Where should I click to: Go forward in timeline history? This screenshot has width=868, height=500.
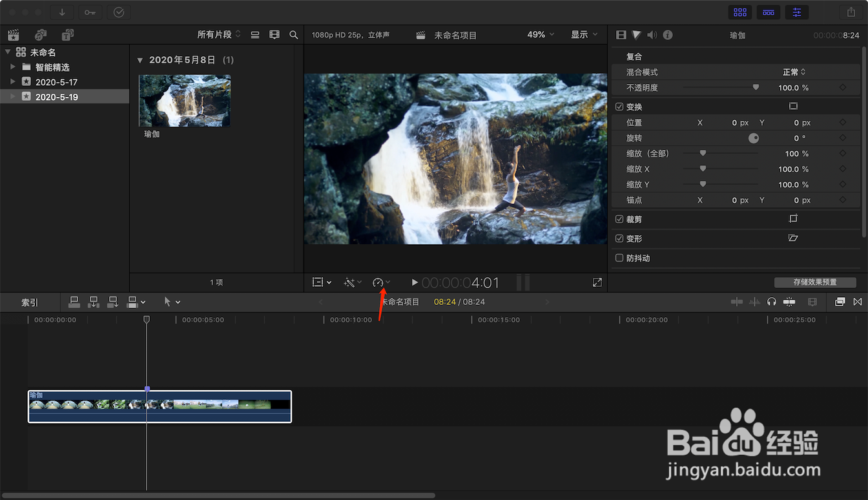tap(547, 302)
